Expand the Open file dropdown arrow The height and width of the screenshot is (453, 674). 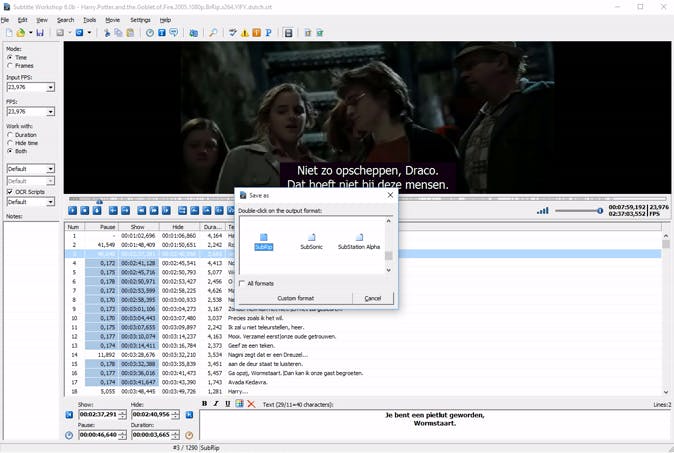[31, 33]
